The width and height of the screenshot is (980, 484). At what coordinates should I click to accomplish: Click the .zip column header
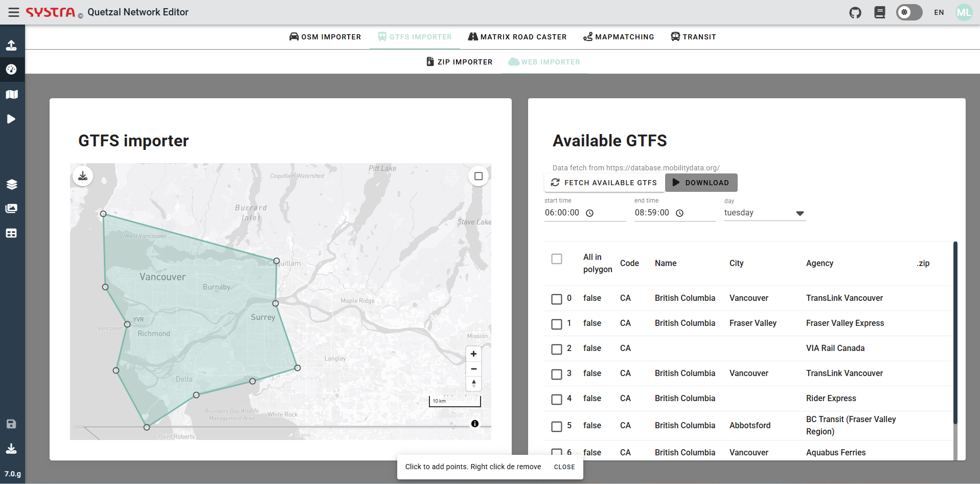[923, 263]
